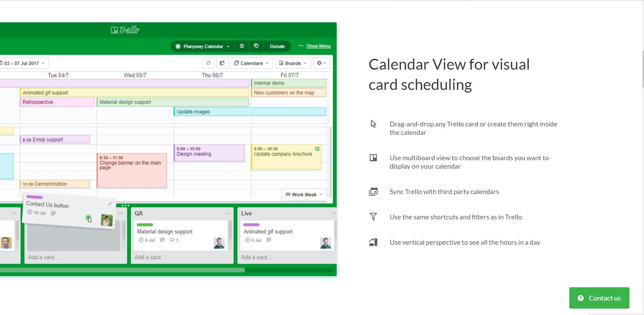This screenshot has width=644, height=315.
Task: Click description icon on Animated gif support card
Action: (x=269, y=240)
